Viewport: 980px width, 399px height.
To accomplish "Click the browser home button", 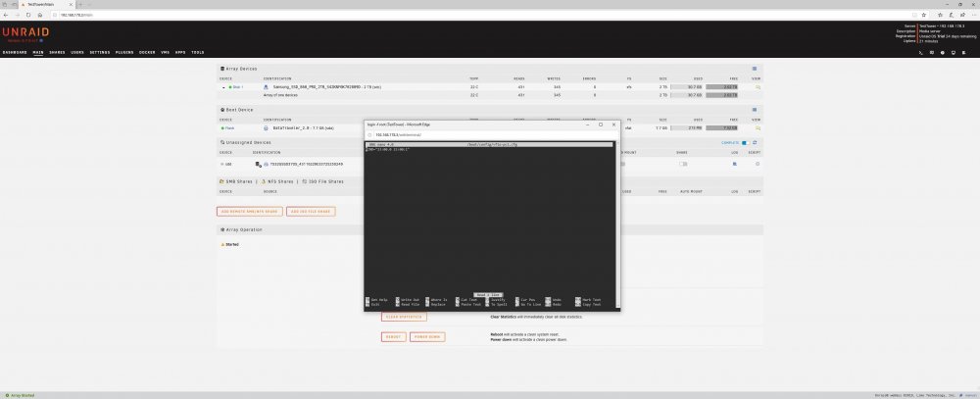I will coord(39,15).
